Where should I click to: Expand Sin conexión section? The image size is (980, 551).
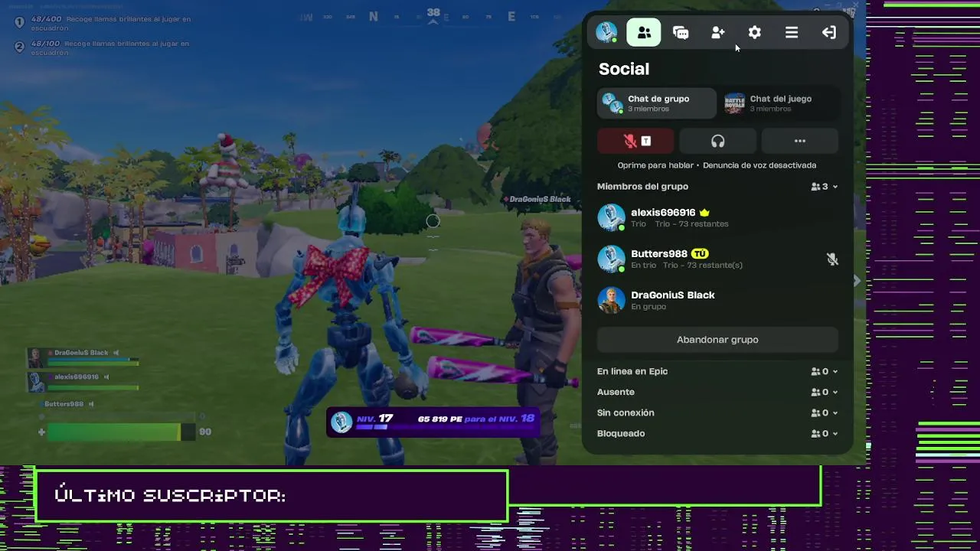point(717,412)
